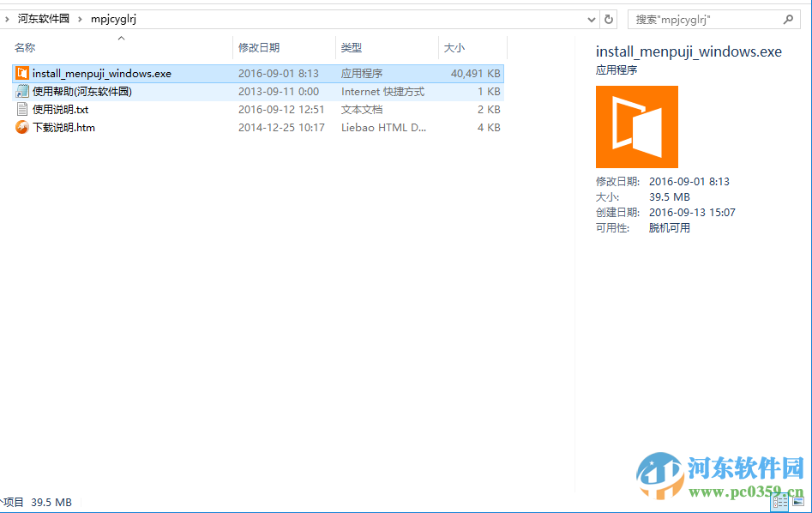812x513 pixels.
Task: Switch to details view icon in status bar
Action: point(780,502)
